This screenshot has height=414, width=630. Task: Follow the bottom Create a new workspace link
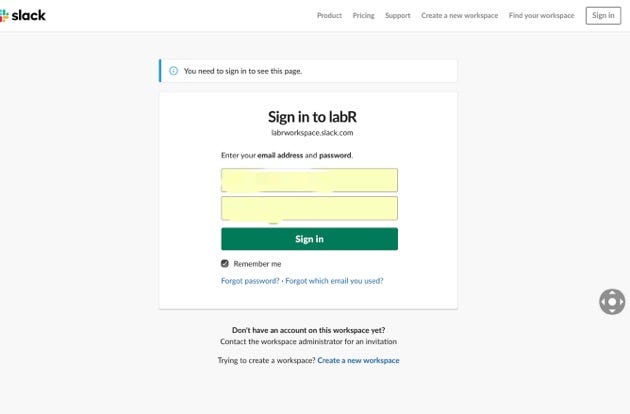[358, 360]
